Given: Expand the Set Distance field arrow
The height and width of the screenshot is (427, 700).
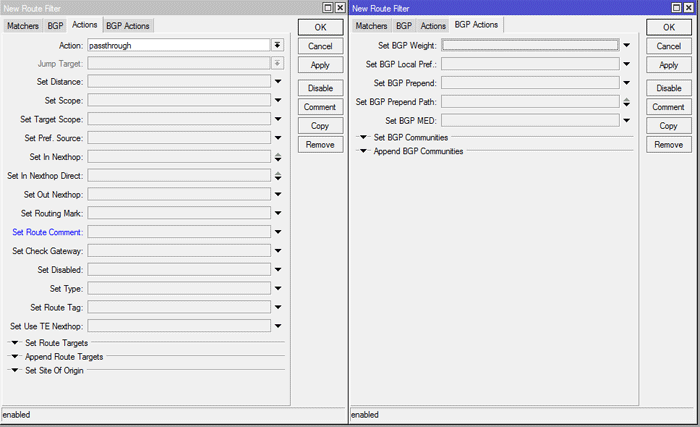Looking at the screenshot, I should click(277, 82).
